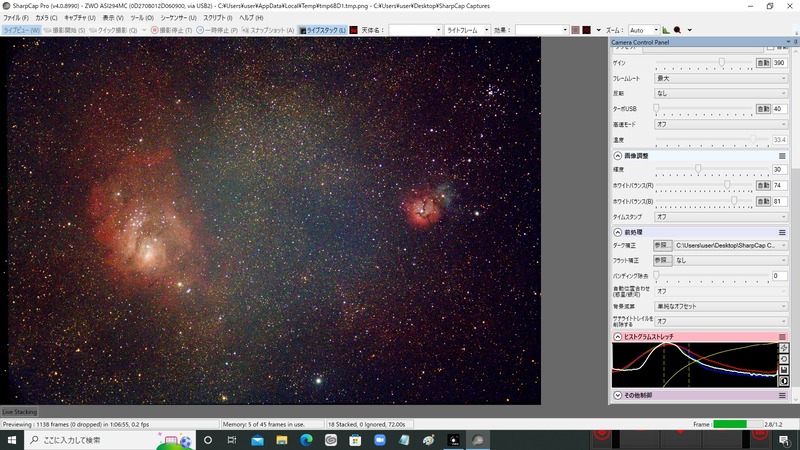The image size is (800, 450).
Task: Open the サテライトトレイル removal dropdown
Action: [x=721, y=321]
